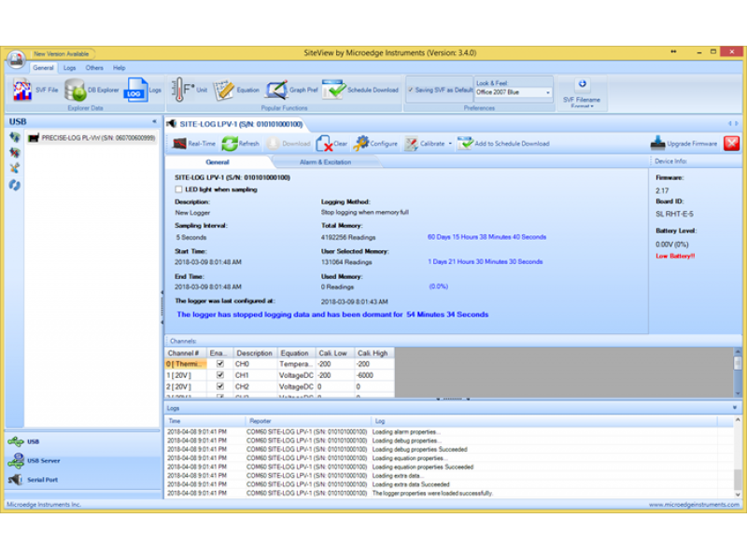
Task: Open the SVF Filename Format dropdown
Action: click(582, 94)
